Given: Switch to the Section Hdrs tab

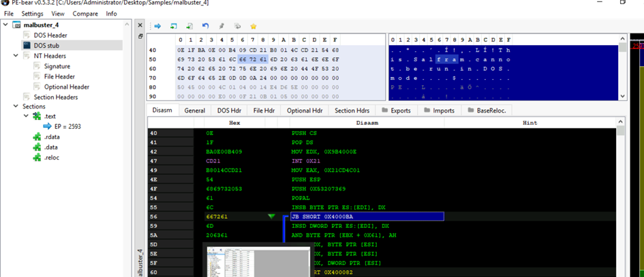Looking at the screenshot, I should (352, 110).
